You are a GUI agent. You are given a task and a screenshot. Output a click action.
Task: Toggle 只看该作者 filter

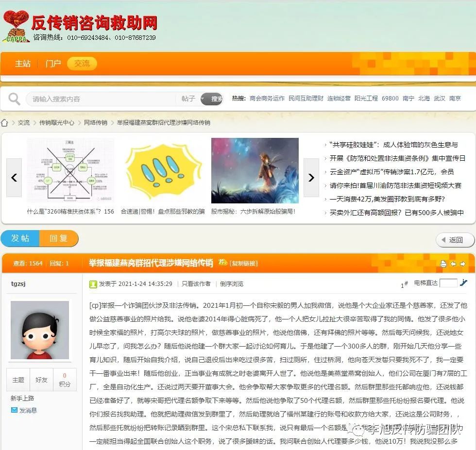(196, 284)
